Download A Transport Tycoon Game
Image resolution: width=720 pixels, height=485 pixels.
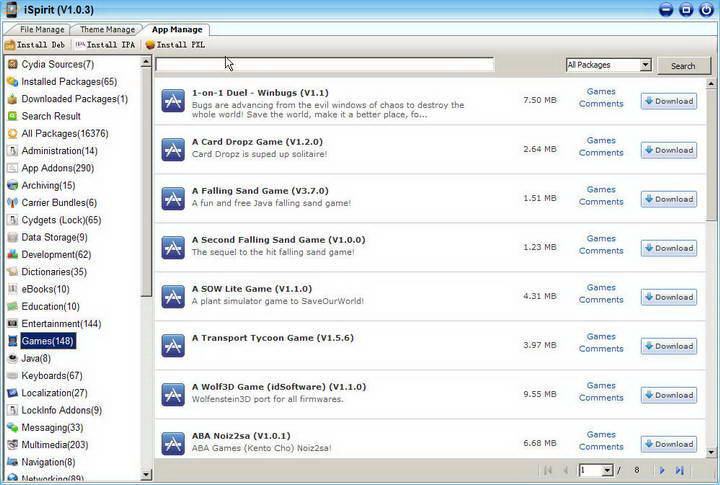(x=669, y=346)
